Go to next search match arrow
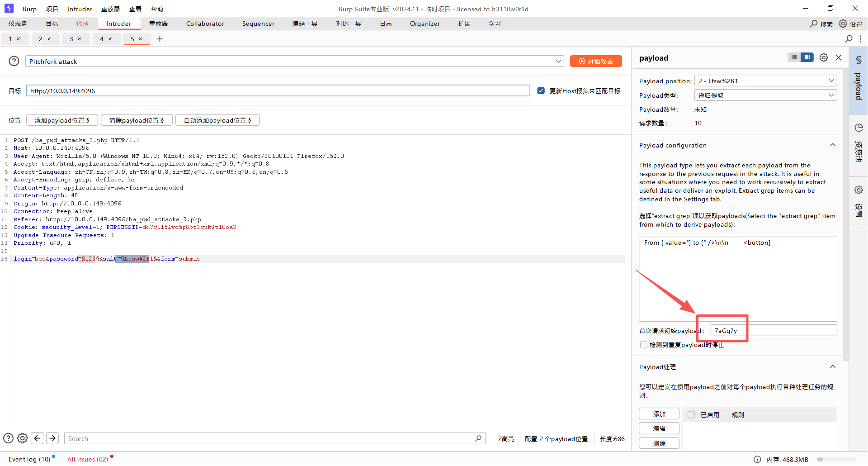 pos(52,438)
